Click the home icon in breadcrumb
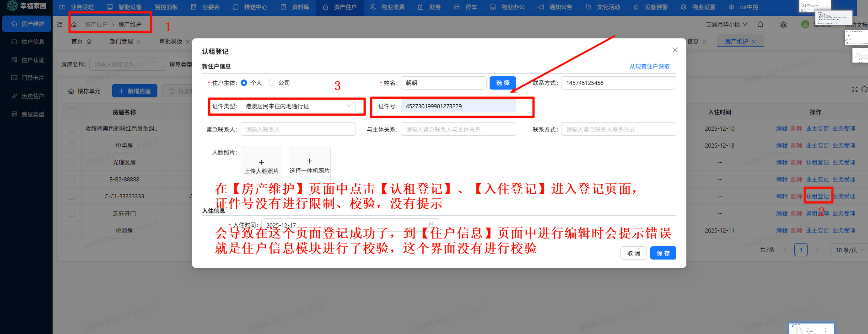 click(x=74, y=24)
